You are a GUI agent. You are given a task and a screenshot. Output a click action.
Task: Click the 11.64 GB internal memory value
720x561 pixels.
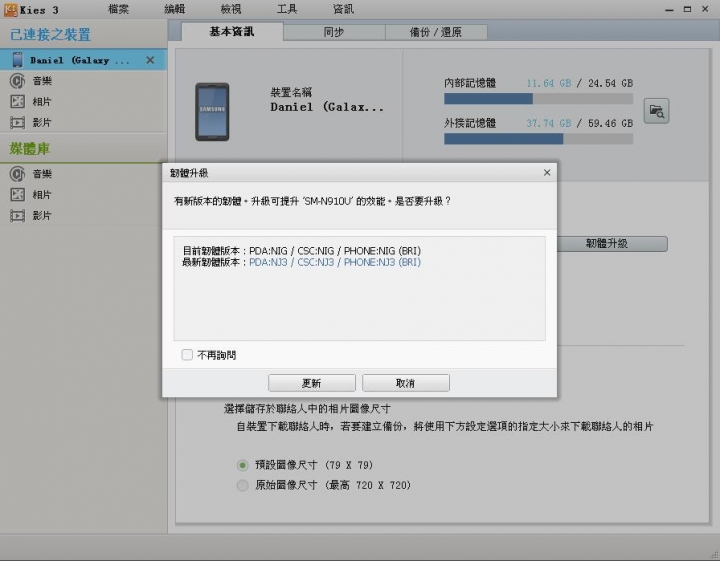click(x=549, y=83)
